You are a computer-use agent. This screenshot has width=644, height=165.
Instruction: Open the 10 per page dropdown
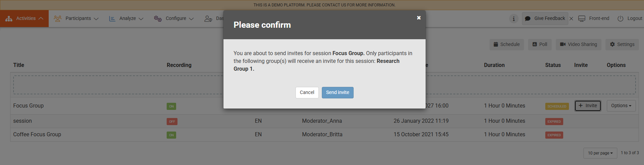click(x=600, y=153)
